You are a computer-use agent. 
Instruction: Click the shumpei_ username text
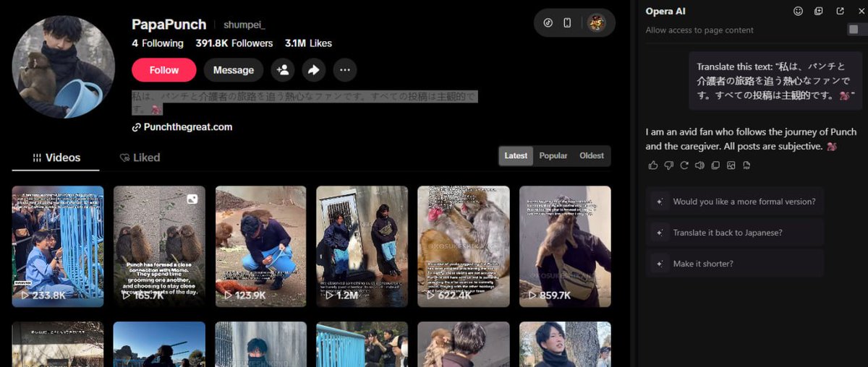tap(244, 25)
